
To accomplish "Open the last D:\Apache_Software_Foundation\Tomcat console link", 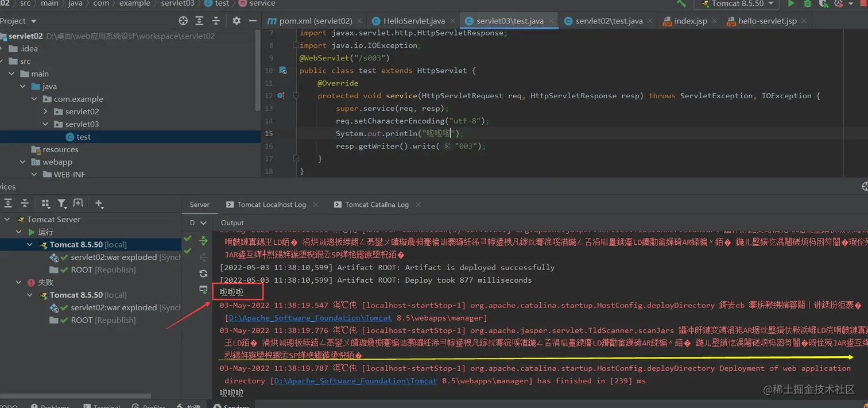I will (x=355, y=381).
